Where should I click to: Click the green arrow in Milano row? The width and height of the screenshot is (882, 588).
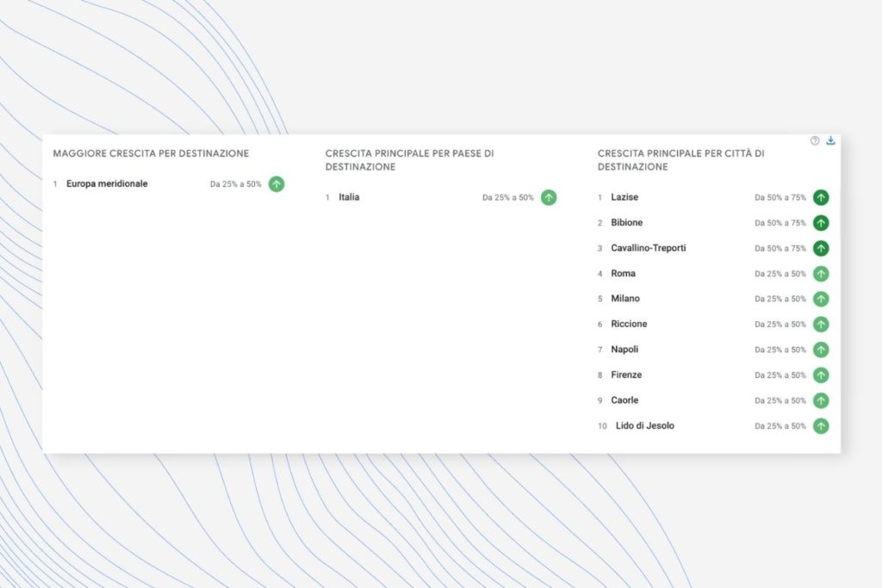pos(821,299)
